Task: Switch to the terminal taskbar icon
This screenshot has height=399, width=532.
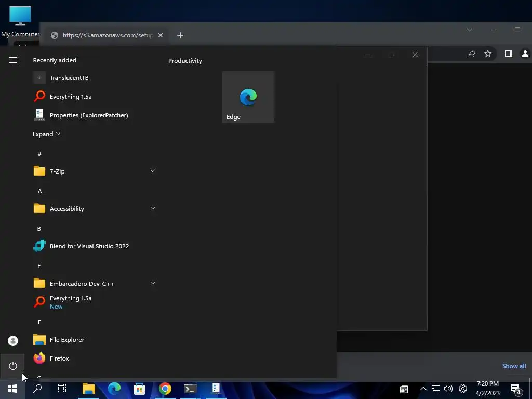Action: point(190,389)
